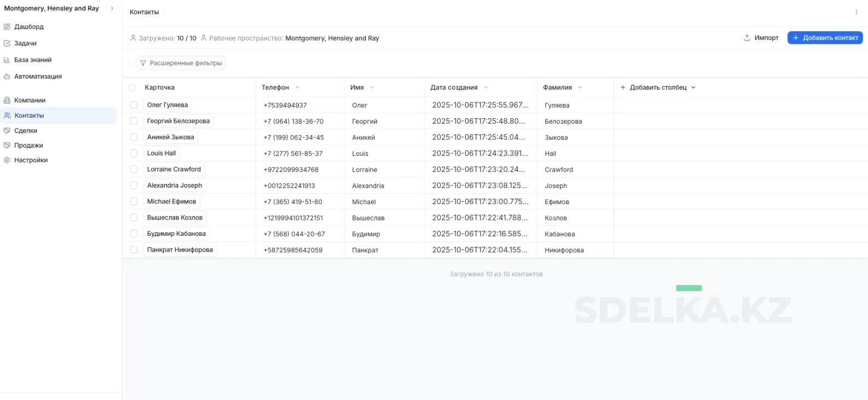Expand the Дата создания column menu

(x=486, y=88)
